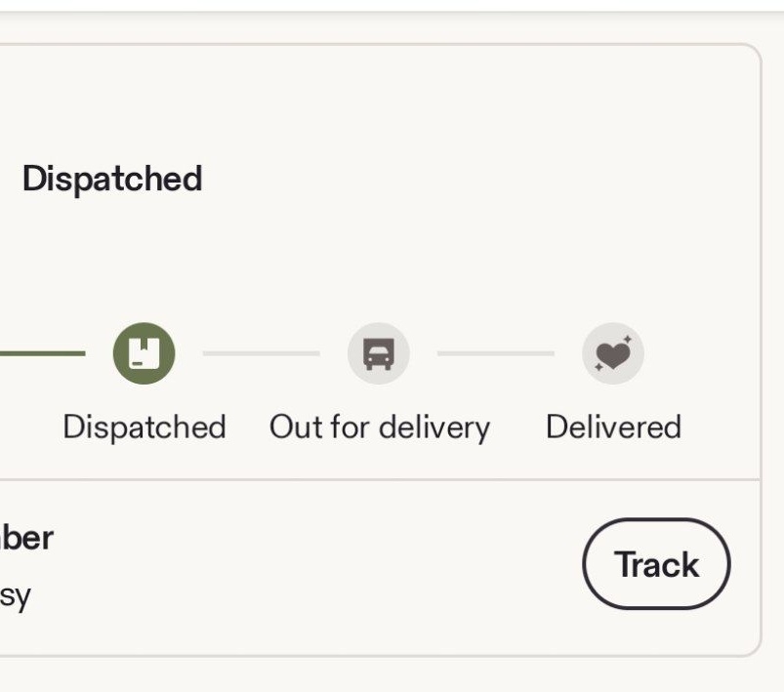Viewport: 784px width, 692px height.
Task: Click the bold Dispatched status heading
Action: [111, 179]
